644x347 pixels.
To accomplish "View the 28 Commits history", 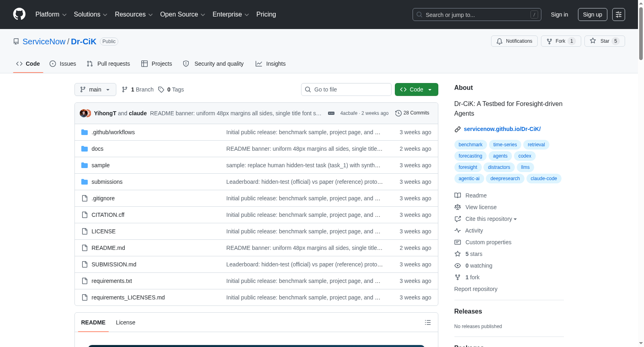I will 412,113.
